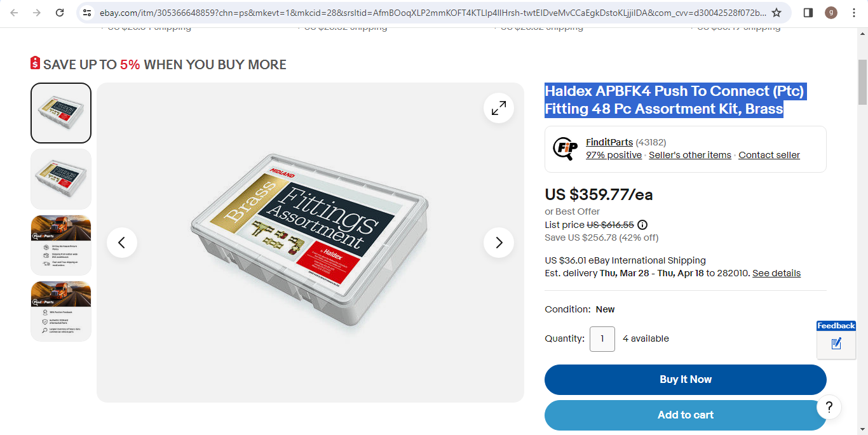Open the browser side panel
The width and height of the screenshot is (868, 435).
pyautogui.click(x=808, y=13)
